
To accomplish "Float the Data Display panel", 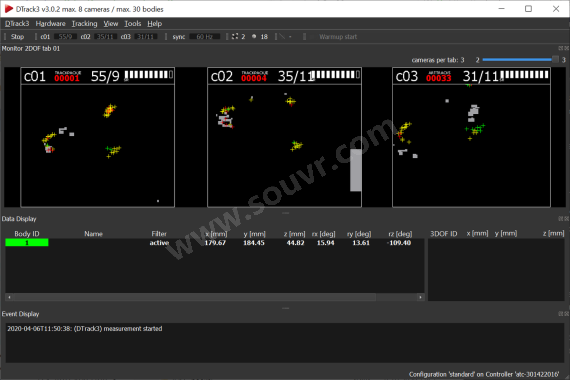I will point(561,219).
